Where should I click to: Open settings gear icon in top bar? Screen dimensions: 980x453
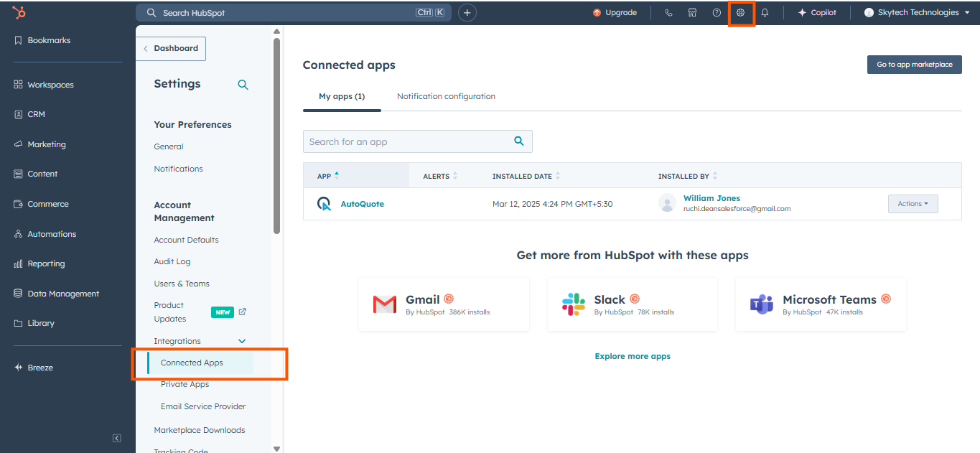pos(740,13)
